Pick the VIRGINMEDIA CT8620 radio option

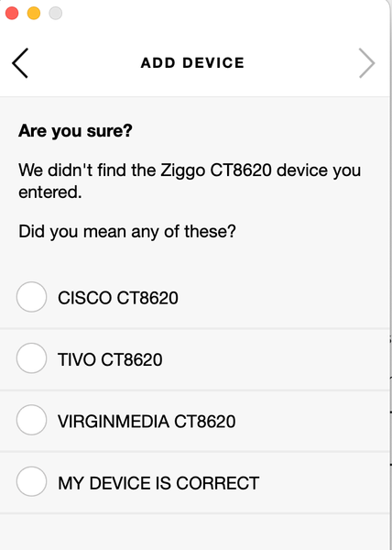(31, 420)
